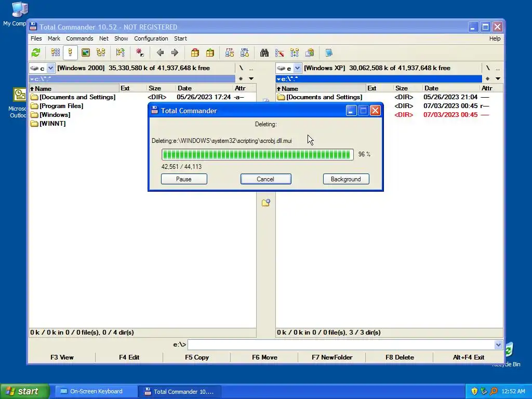Open right panel favorites asterisk button
The width and height of the screenshot is (532, 399).
coord(487,79)
